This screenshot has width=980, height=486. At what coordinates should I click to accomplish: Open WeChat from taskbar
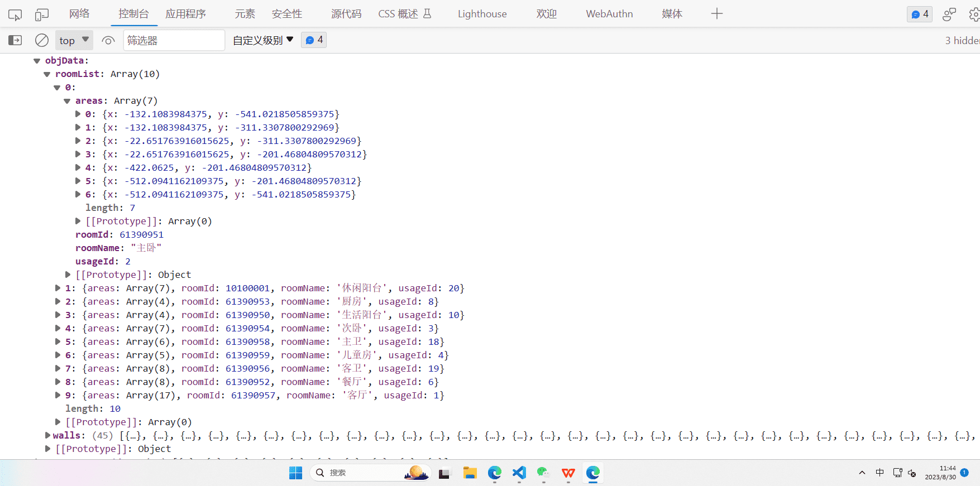(x=543, y=473)
